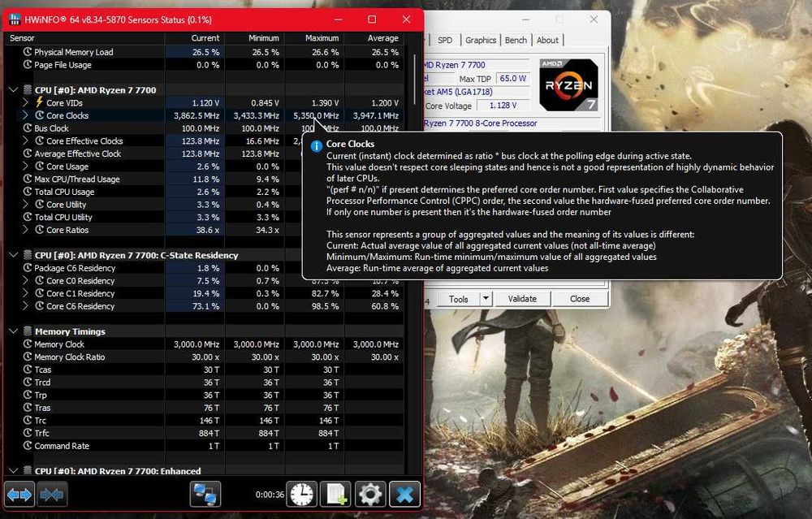
Task: Click the HWiNFO sensors vertical scrollbar
Action: pyautogui.click(x=414, y=80)
